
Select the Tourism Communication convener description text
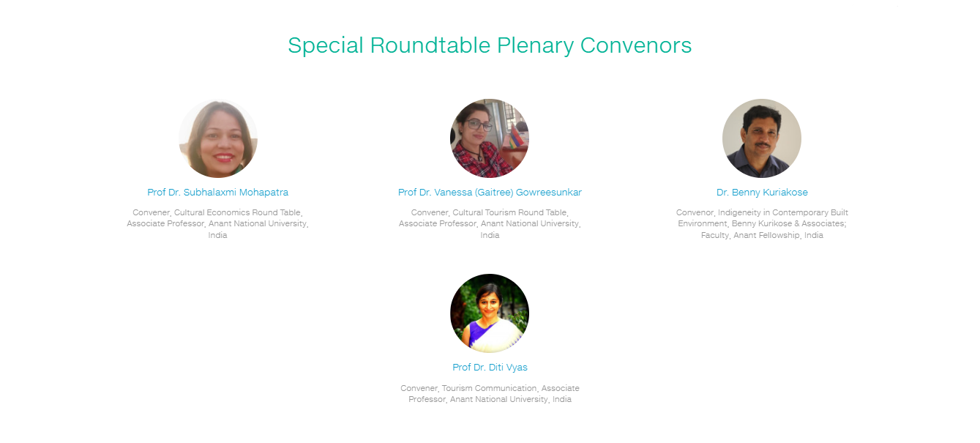[490, 394]
